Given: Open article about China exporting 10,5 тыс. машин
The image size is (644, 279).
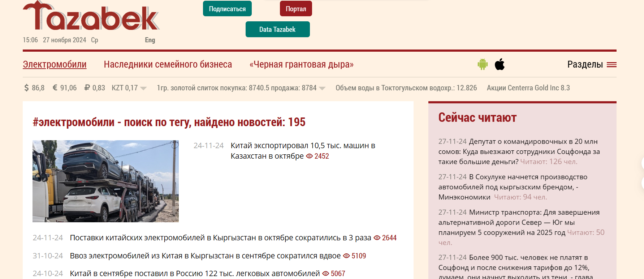Looking at the screenshot, I should click(303, 151).
